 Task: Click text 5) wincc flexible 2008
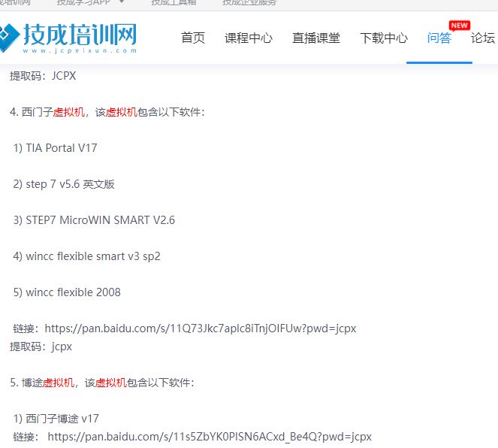(67, 292)
